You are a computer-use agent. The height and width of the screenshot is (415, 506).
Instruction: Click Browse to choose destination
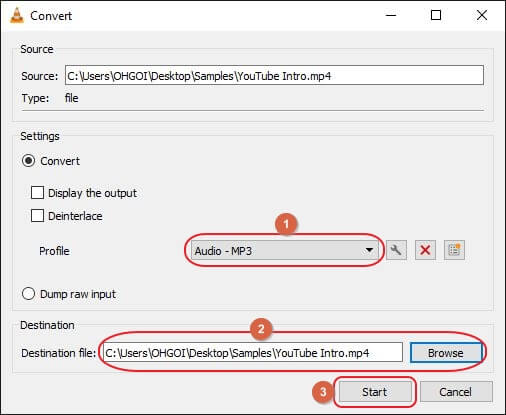[446, 353]
